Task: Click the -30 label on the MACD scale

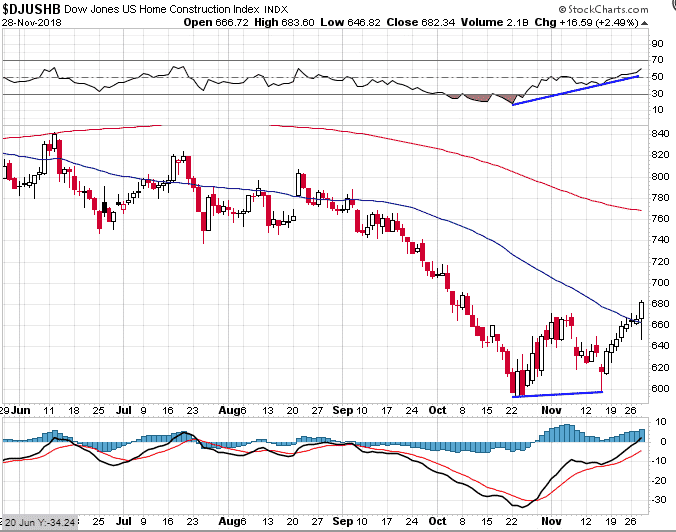Action: click(658, 500)
